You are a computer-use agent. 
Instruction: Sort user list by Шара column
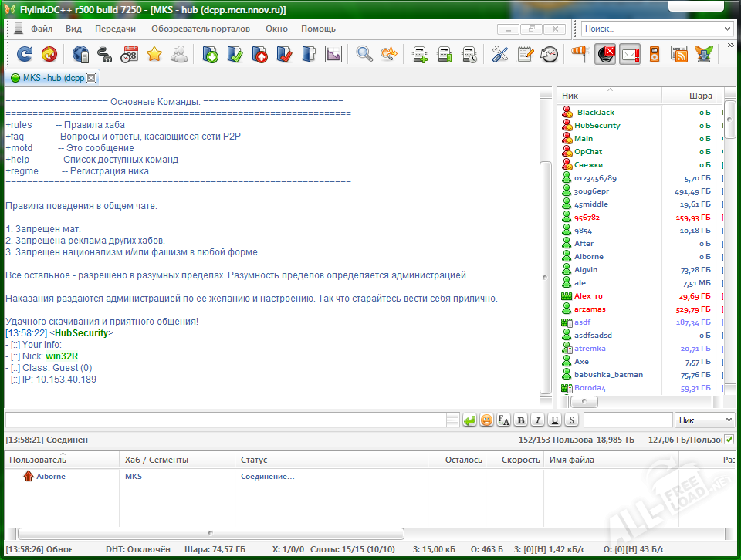(699, 96)
